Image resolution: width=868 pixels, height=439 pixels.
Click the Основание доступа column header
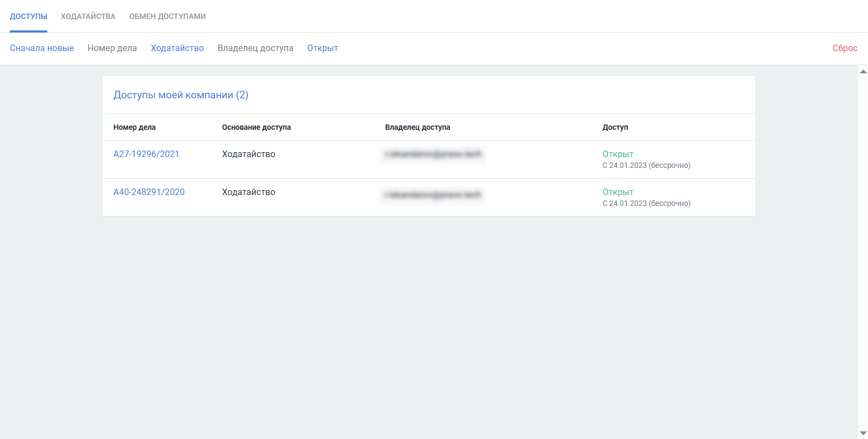click(256, 127)
